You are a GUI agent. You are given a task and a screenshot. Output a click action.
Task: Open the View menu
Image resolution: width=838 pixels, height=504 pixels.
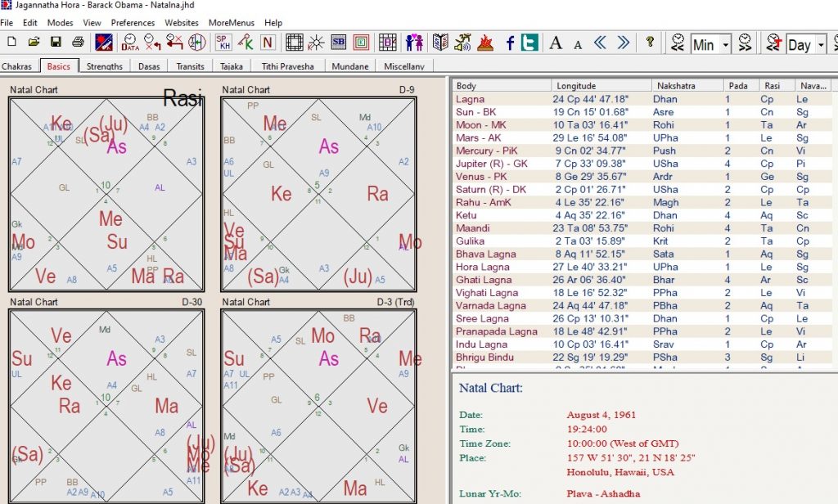click(x=92, y=22)
